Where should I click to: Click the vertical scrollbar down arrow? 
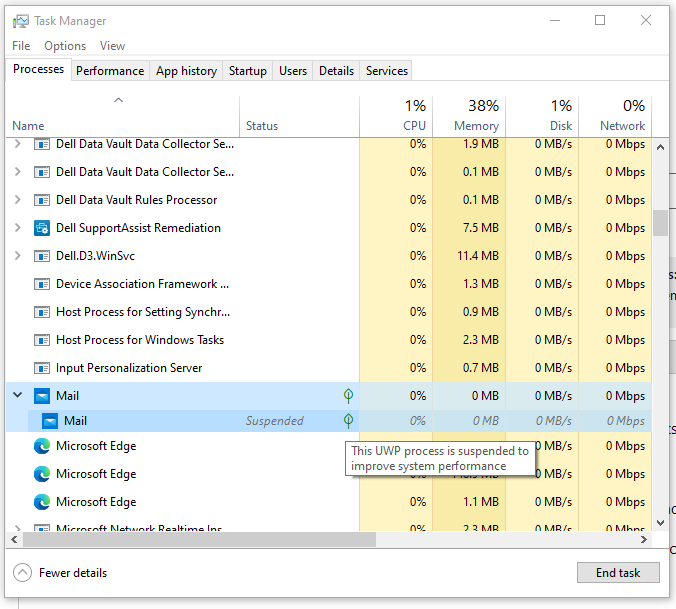coord(660,523)
